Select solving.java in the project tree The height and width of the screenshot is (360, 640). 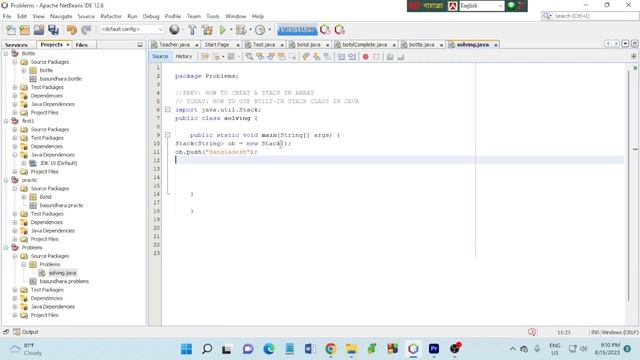(62, 273)
